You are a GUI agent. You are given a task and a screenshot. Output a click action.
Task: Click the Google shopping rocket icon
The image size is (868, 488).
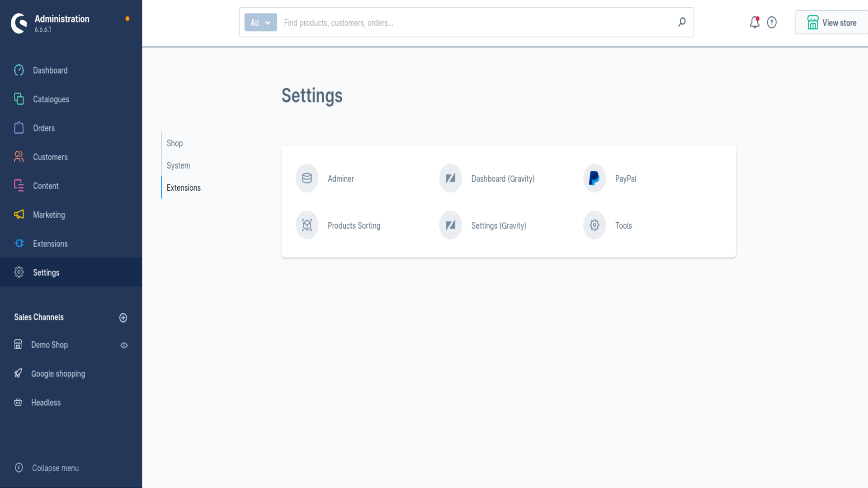18,373
